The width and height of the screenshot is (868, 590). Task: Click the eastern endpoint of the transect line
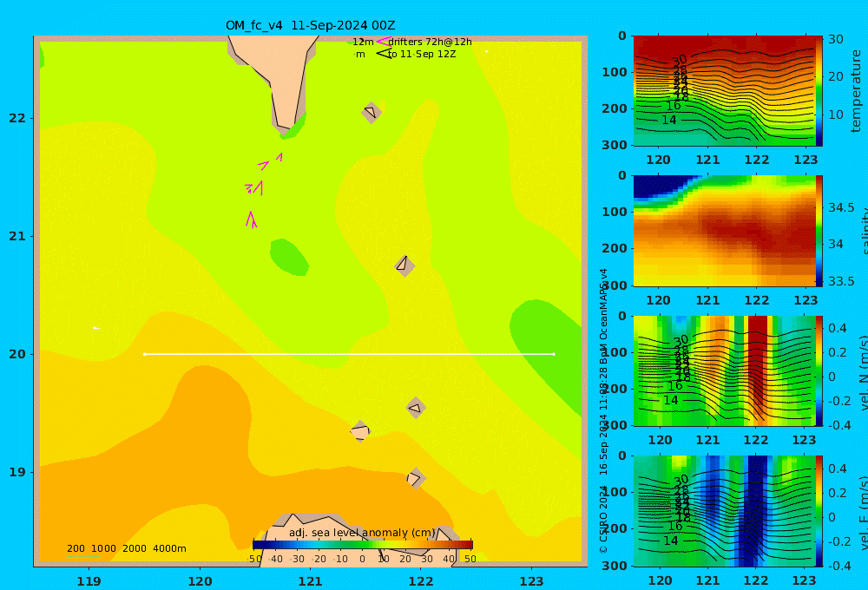click(x=554, y=354)
